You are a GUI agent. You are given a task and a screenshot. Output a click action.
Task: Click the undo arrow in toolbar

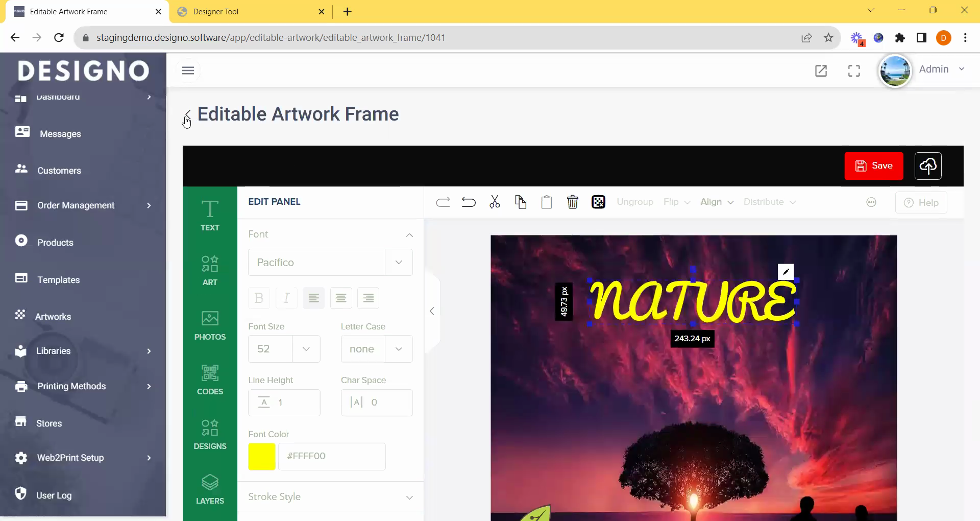pos(468,202)
